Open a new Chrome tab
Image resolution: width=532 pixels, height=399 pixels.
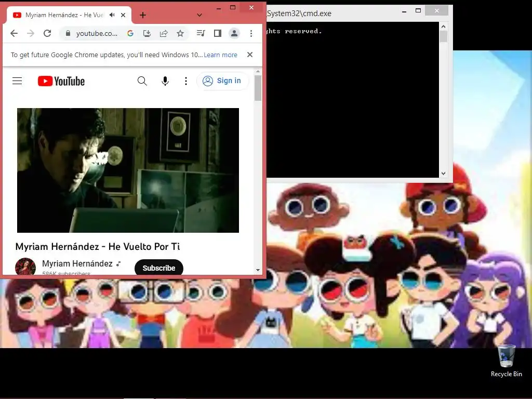pos(143,15)
